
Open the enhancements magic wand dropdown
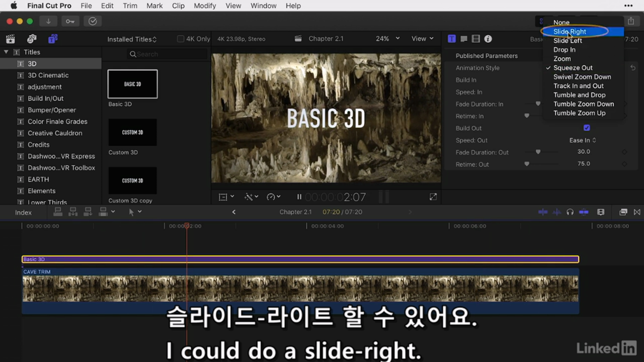point(251,197)
